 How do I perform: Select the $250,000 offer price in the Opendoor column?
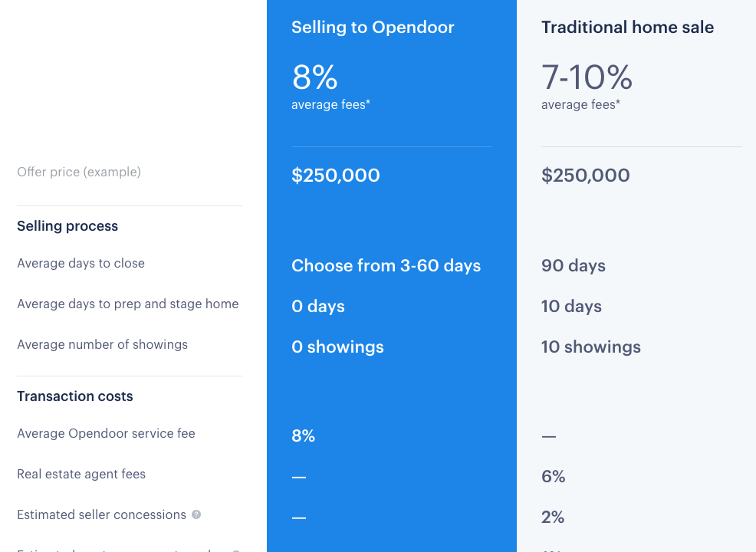tap(336, 175)
